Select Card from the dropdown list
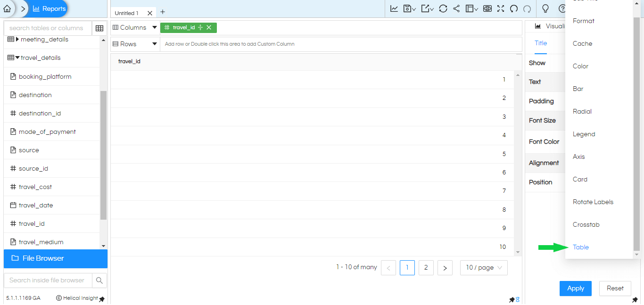The image size is (644, 305). pos(580,179)
